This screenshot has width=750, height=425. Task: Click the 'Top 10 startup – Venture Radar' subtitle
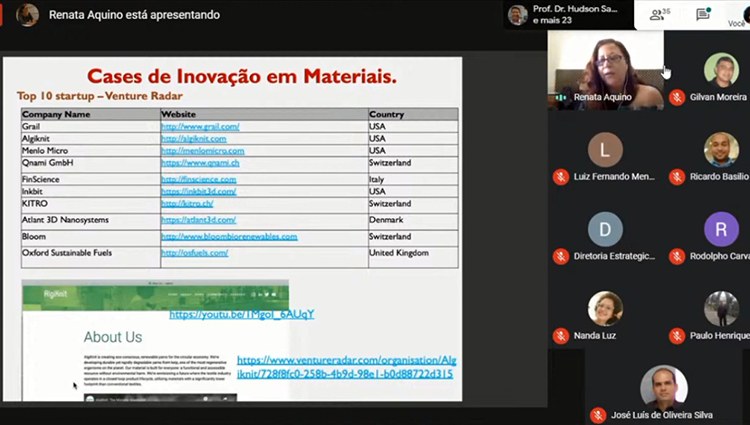(x=100, y=96)
